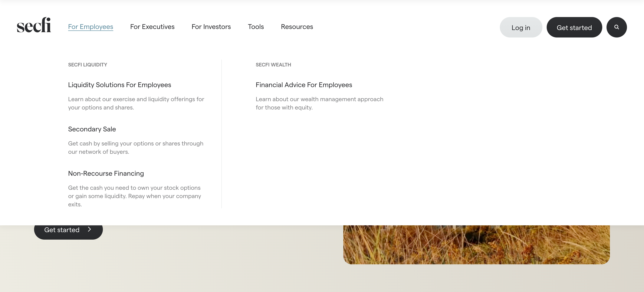This screenshot has width=644, height=292.
Task: Click wealth management approach description text
Action: point(319,103)
